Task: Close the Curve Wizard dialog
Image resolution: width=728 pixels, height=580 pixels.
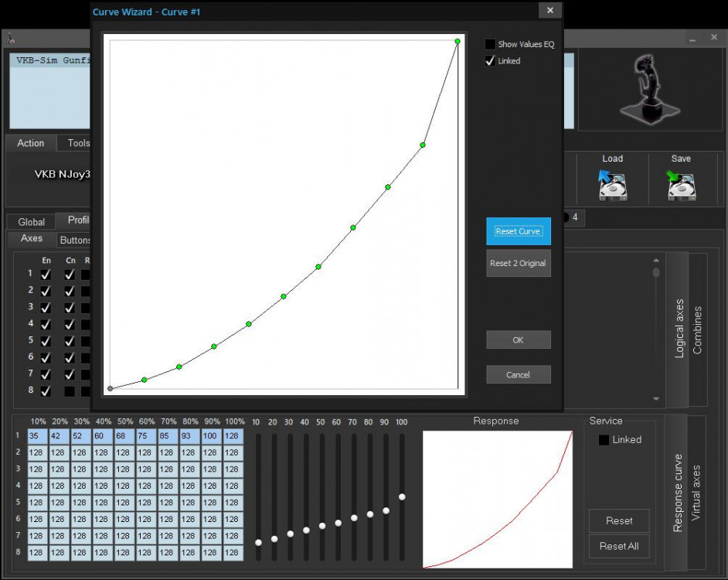Action: point(550,10)
